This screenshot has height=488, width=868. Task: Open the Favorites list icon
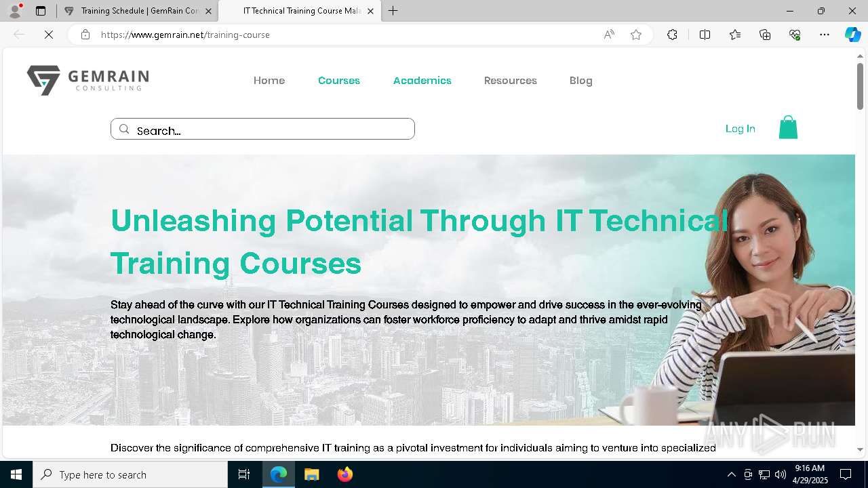735,35
